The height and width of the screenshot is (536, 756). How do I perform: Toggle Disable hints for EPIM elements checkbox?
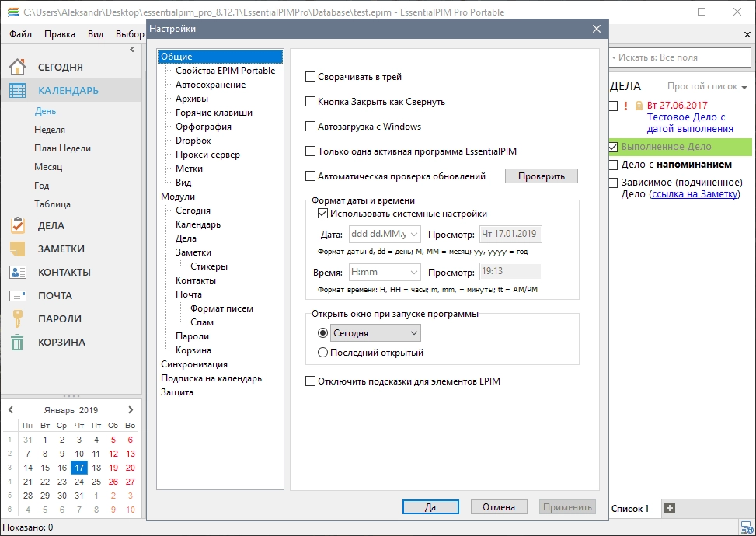point(311,381)
